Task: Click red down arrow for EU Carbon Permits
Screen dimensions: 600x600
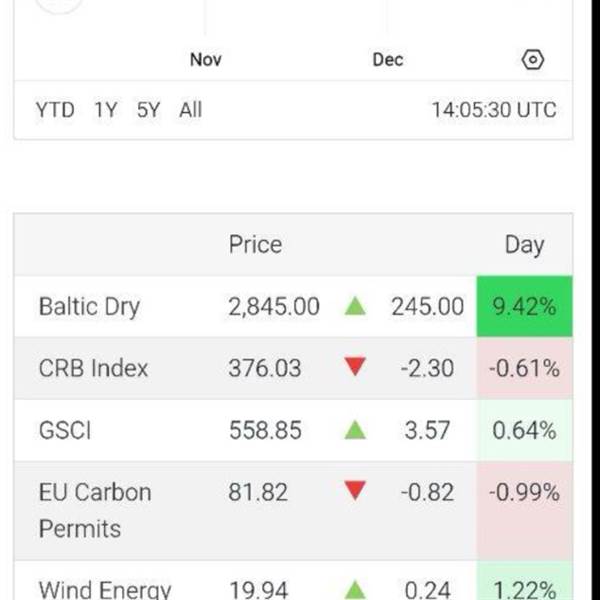Action: point(354,492)
